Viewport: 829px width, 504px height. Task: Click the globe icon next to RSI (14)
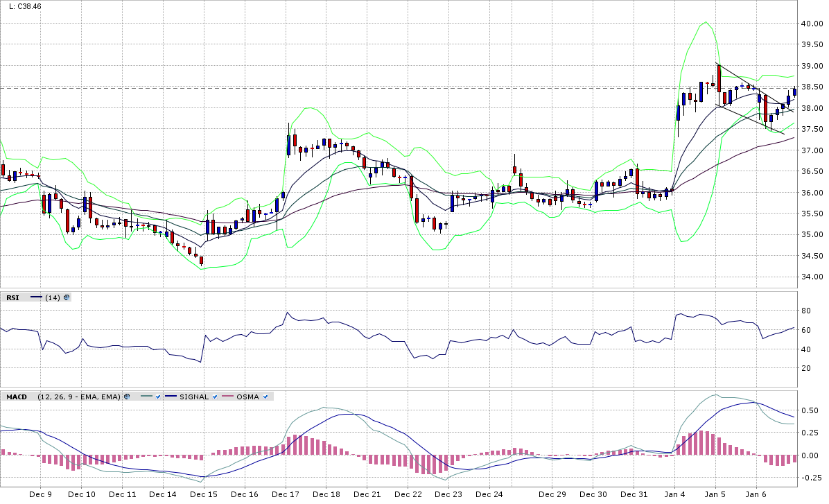67,297
